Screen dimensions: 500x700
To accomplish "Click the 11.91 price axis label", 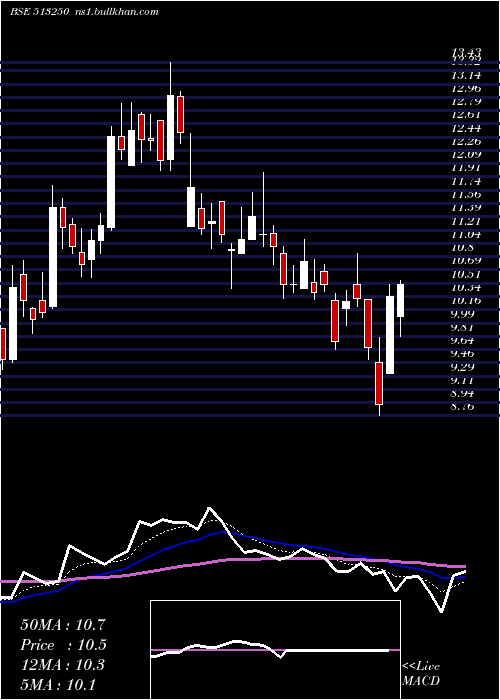I will pos(466,168).
